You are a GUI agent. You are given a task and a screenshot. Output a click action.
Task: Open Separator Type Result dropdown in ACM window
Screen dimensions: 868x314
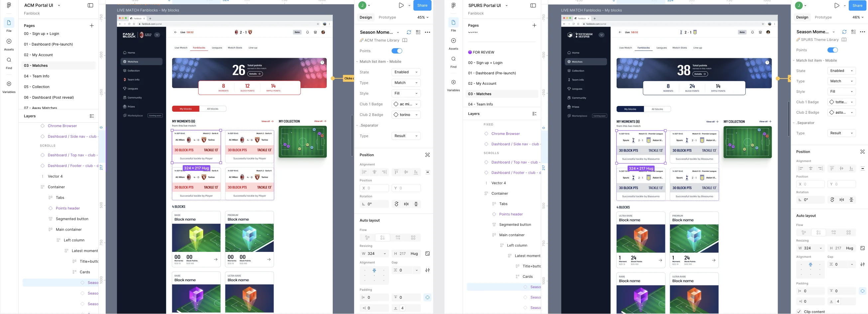pos(406,136)
